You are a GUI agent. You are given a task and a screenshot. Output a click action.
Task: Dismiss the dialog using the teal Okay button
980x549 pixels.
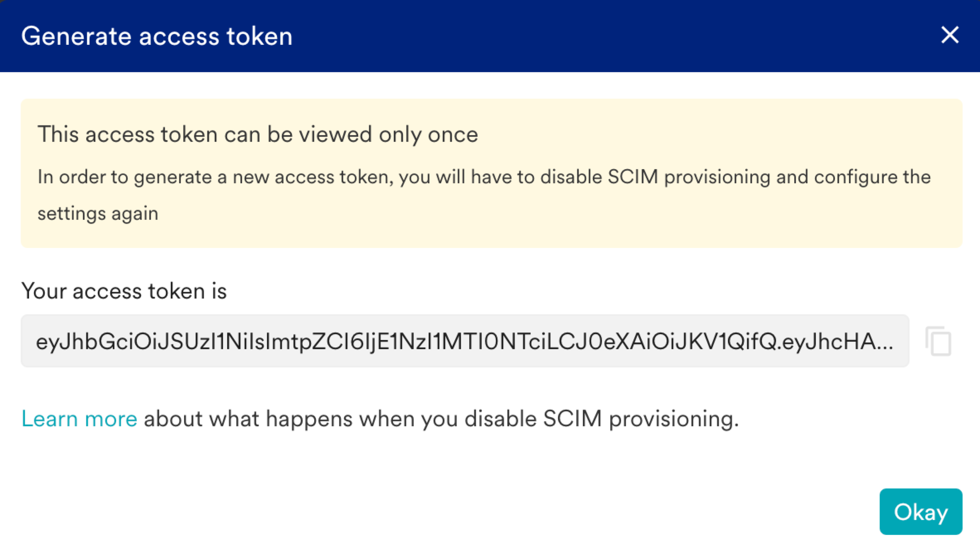[x=921, y=512]
